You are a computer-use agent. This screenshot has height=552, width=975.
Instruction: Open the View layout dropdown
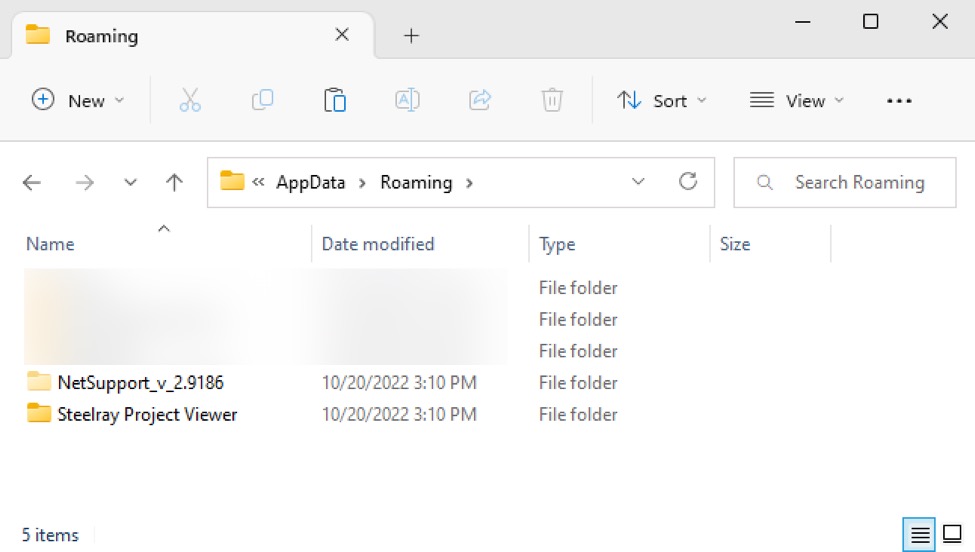797,100
